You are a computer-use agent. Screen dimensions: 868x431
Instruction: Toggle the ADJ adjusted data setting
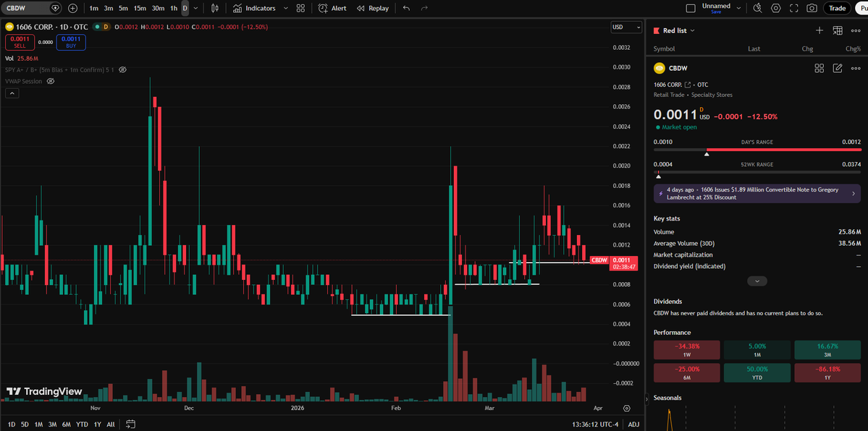pyautogui.click(x=634, y=424)
